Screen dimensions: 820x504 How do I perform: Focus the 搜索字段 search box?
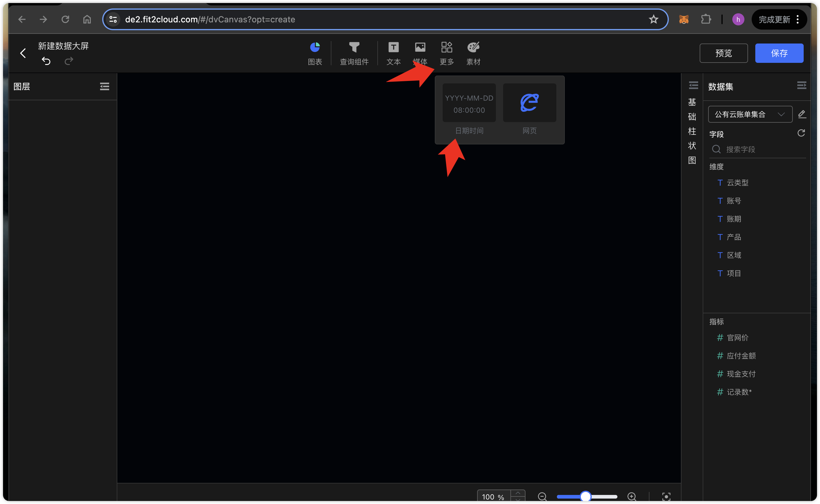point(757,149)
